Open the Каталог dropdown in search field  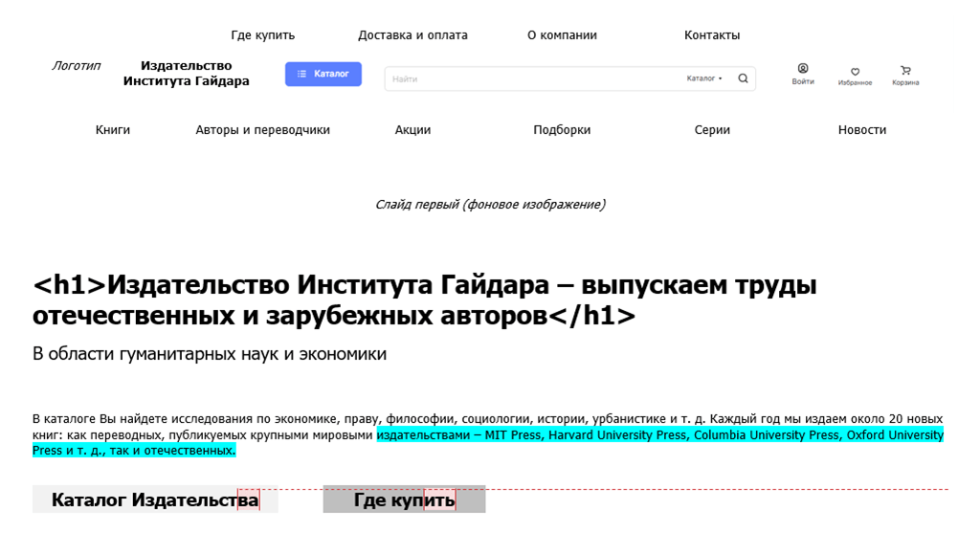click(x=704, y=78)
